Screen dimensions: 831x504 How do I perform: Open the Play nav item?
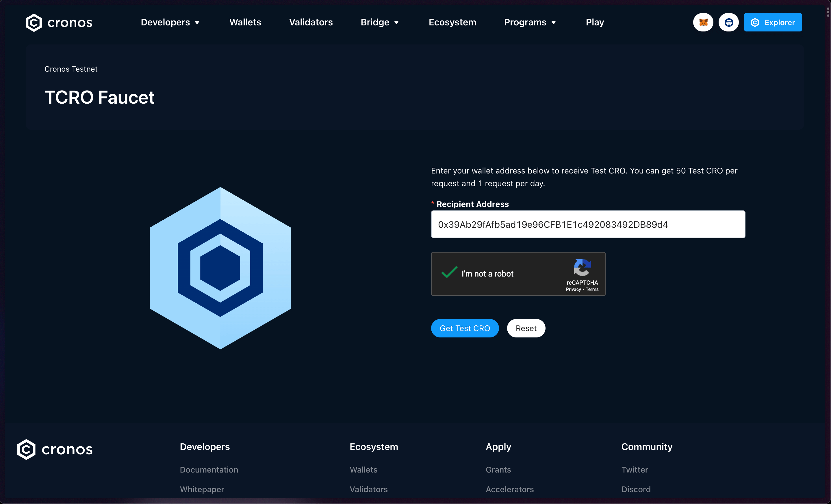[x=595, y=22]
